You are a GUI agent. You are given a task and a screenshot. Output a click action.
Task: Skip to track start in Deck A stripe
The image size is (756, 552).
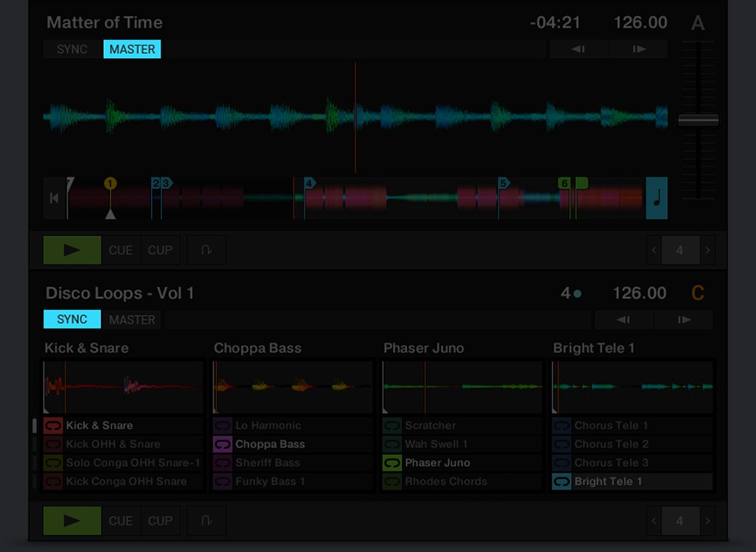point(54,198)
